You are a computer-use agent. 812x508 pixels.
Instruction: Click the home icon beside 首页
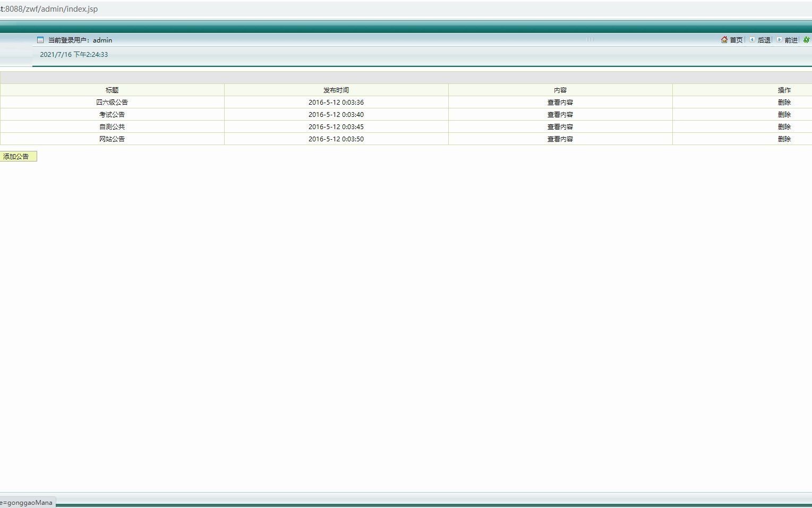[x=724, y=39]
